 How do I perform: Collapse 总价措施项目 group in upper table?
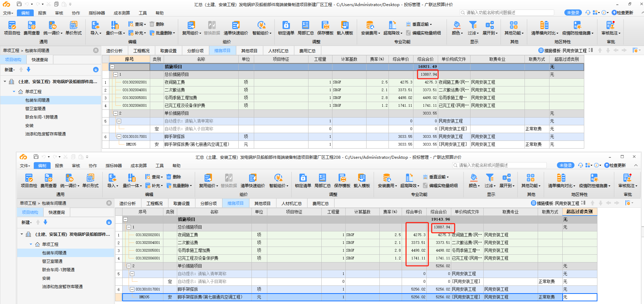pyautogui.click(x=116, y=74)
